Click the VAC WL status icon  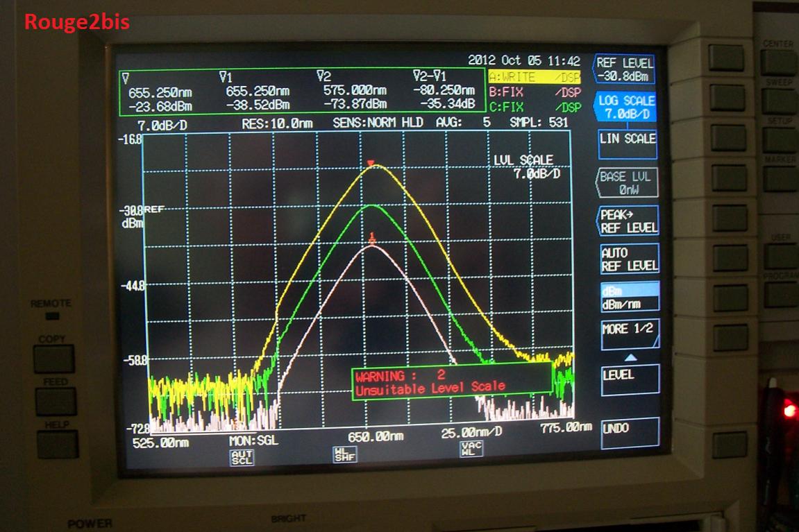click(x=471, y=449)
